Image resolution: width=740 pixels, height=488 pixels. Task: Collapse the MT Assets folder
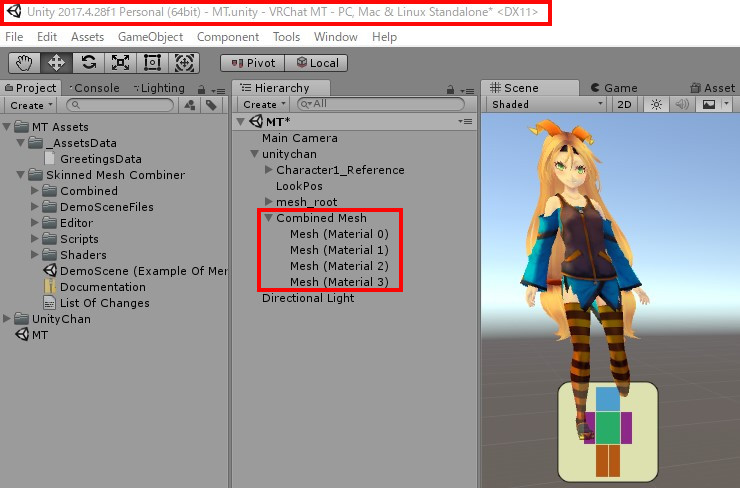tap(7, 126)
